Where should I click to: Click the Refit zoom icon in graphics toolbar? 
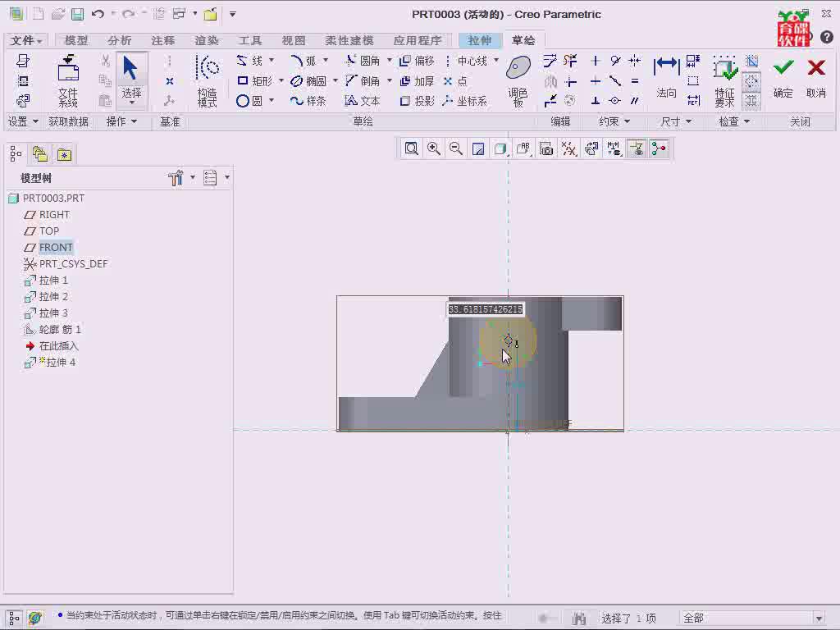pos(412,148)
